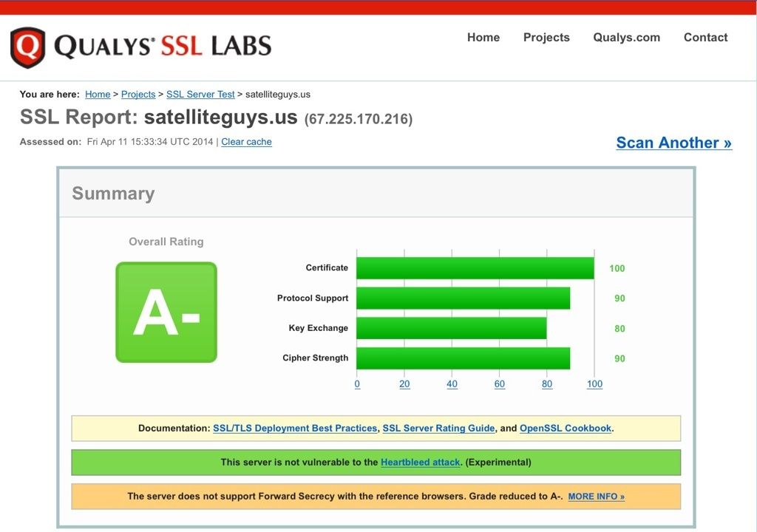Click MORE INFO about Forward Secrecy
Viewport: 757px width, 532px height.
coord(597,497)
